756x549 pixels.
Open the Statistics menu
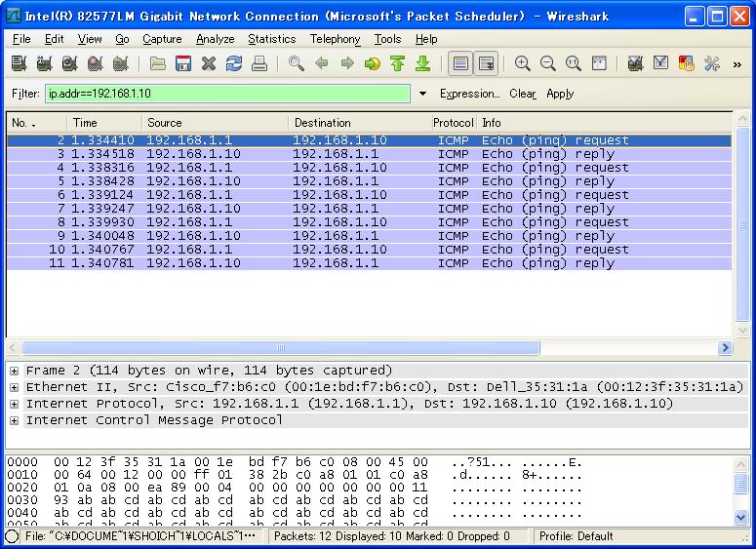272,39
